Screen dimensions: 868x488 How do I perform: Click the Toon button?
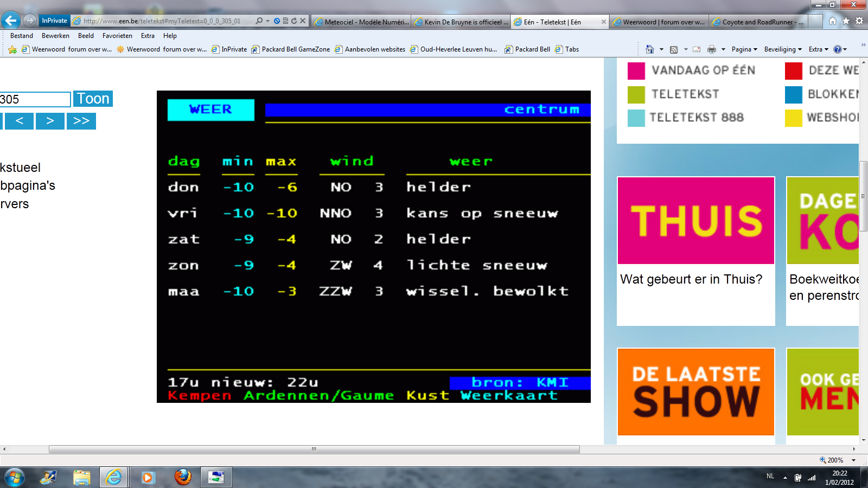[93, 99]
